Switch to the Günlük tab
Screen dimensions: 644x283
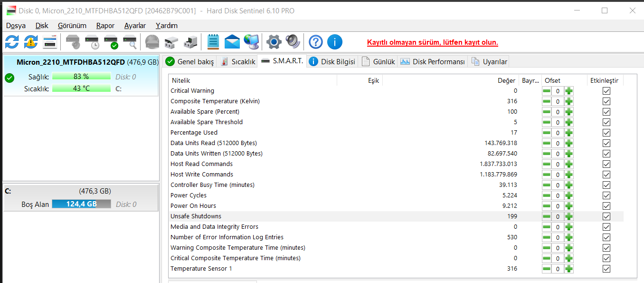tap(379, 62)
